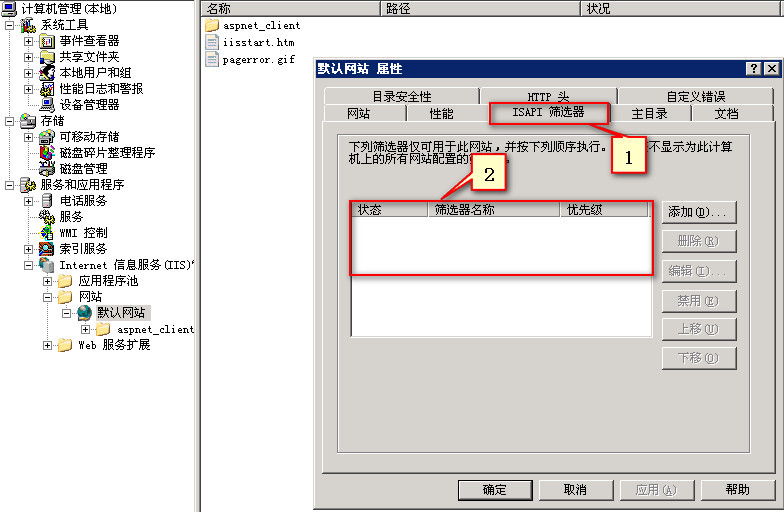Image resolution: width=784 pixels, height=512 pixels.
Task: Click the 路径 column header
Action: pyautogui.click(x=480, y=8)
